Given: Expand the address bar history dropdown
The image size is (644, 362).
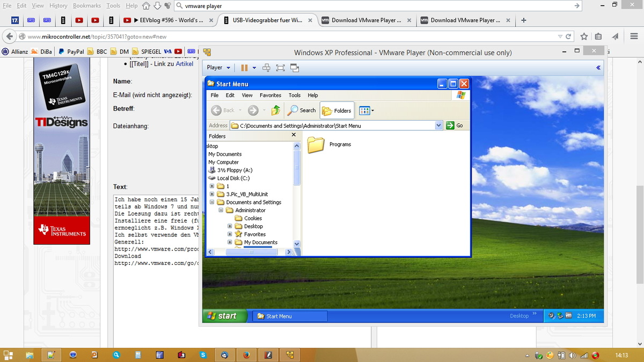Looking at the screenshot, I should (438, 125).
